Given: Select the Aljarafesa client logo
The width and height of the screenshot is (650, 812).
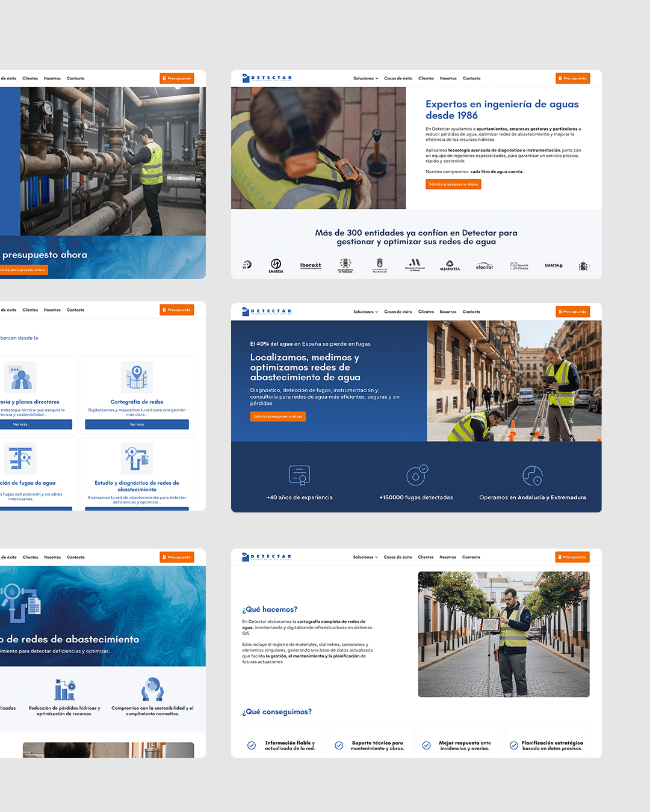Looking at the screenshot, I should tap(450, 266).
